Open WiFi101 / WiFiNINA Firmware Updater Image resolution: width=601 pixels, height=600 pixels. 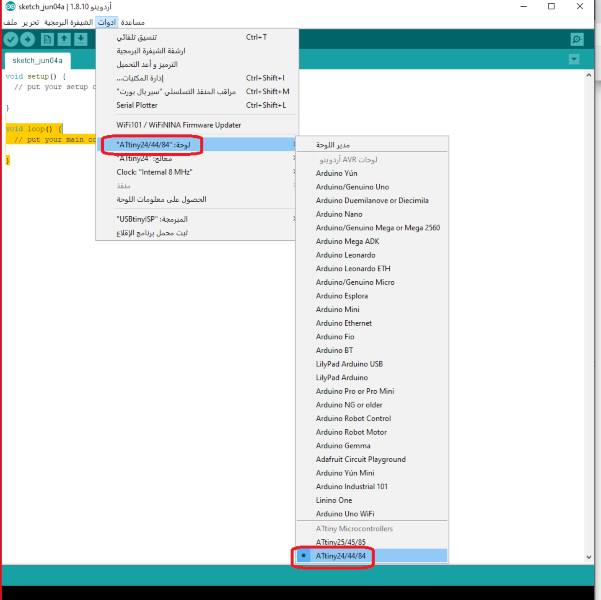point(197,125)
